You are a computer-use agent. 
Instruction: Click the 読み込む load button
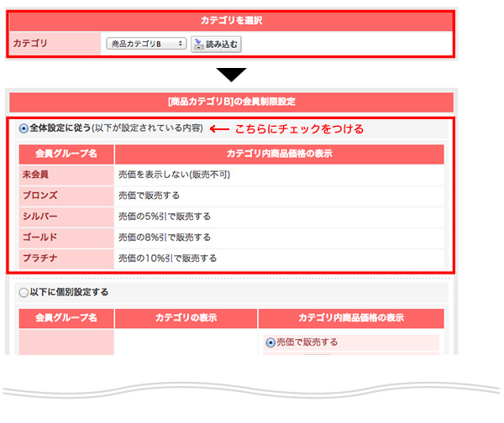(x=216, y=44)
